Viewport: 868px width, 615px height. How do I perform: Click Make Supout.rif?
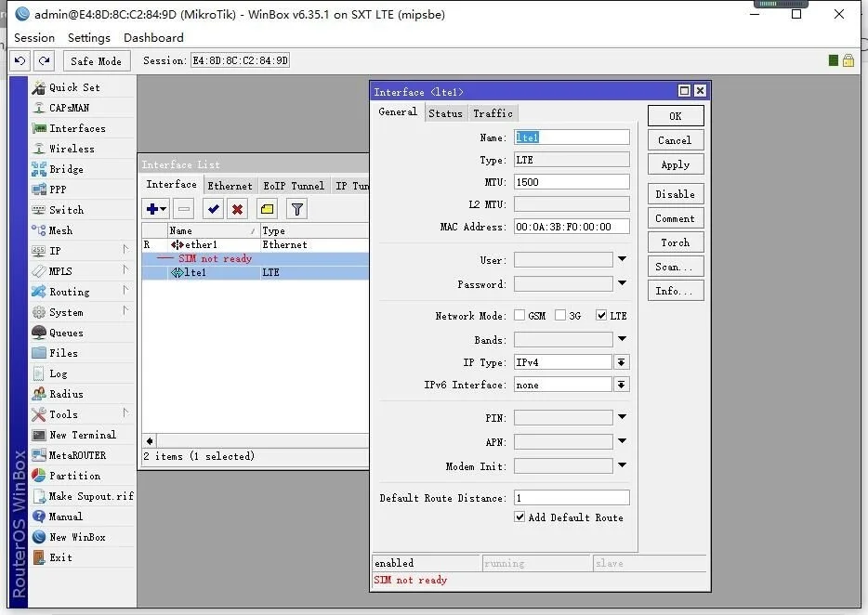click(82, 496)
